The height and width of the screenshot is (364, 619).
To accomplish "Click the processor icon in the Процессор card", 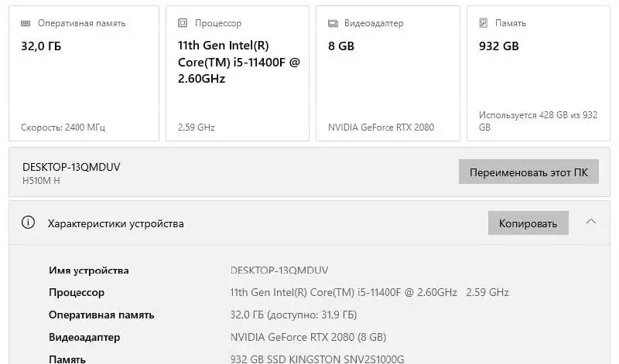I will [183, 23].
